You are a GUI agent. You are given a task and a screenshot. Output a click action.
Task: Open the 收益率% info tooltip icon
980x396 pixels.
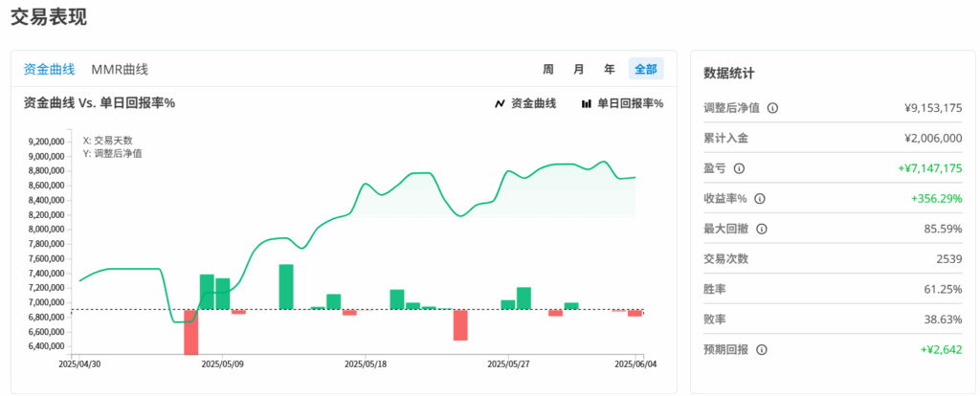(x=759, y=199)
